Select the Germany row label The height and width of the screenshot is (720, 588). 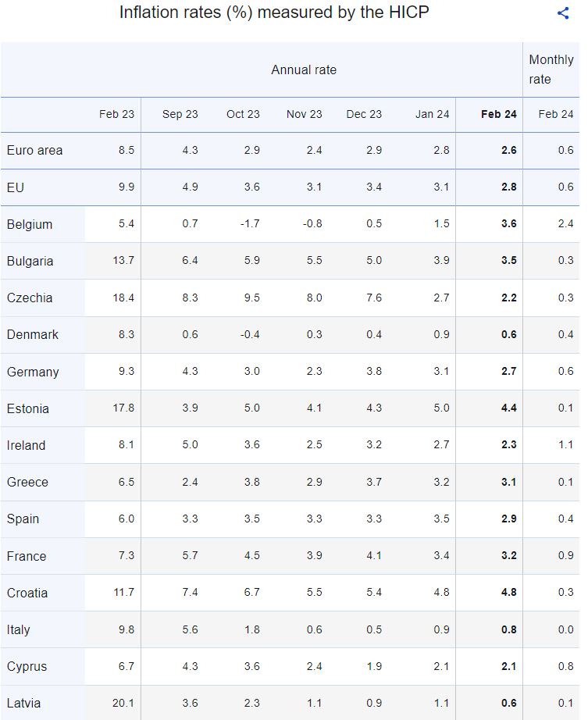point(33,372)
